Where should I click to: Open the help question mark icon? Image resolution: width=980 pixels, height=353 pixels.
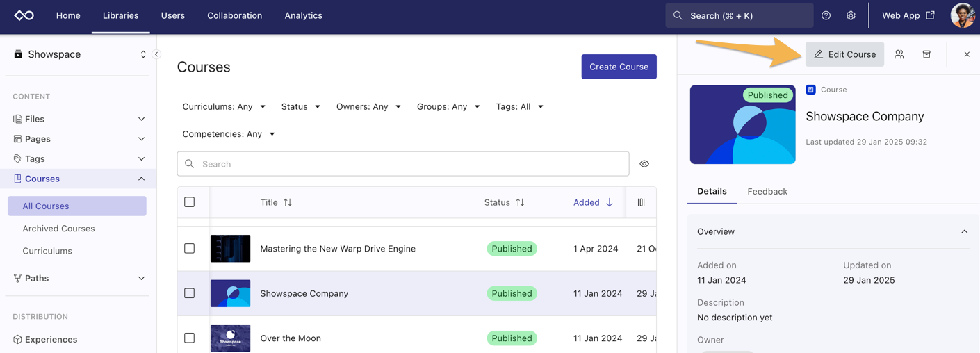(826, 15)
